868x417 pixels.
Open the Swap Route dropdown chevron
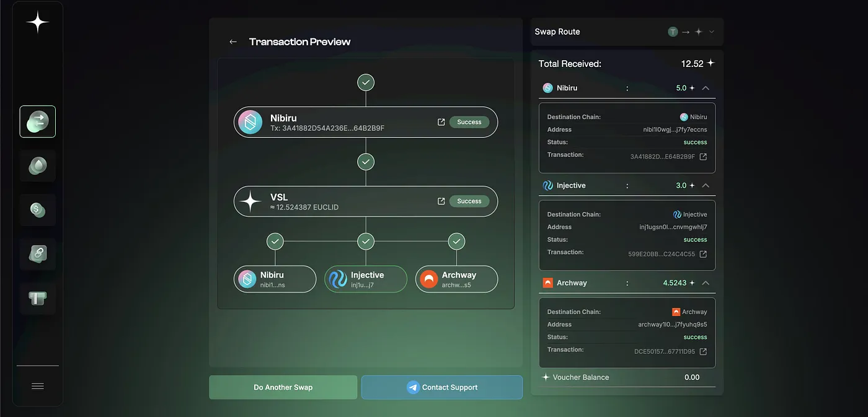pyautogui.click(x=711, y=32)
